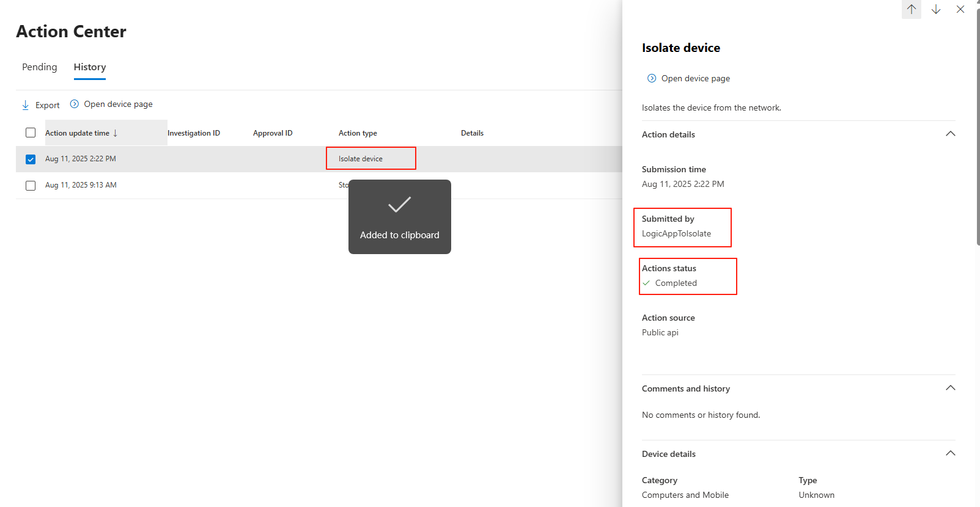Click the Action type column header
Viewport: 980px width, 507px height.
pyautogui.click(x=358, y=133)
